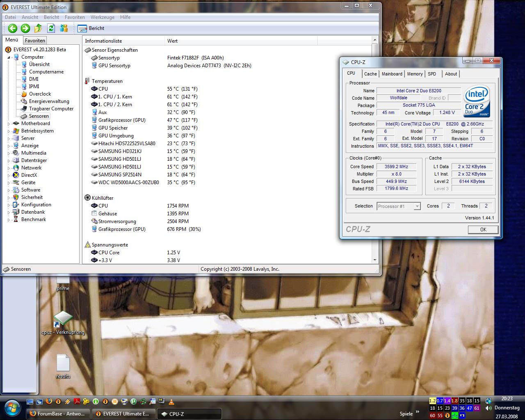Open the Bericht menu in menu bar

click(51, 17)
